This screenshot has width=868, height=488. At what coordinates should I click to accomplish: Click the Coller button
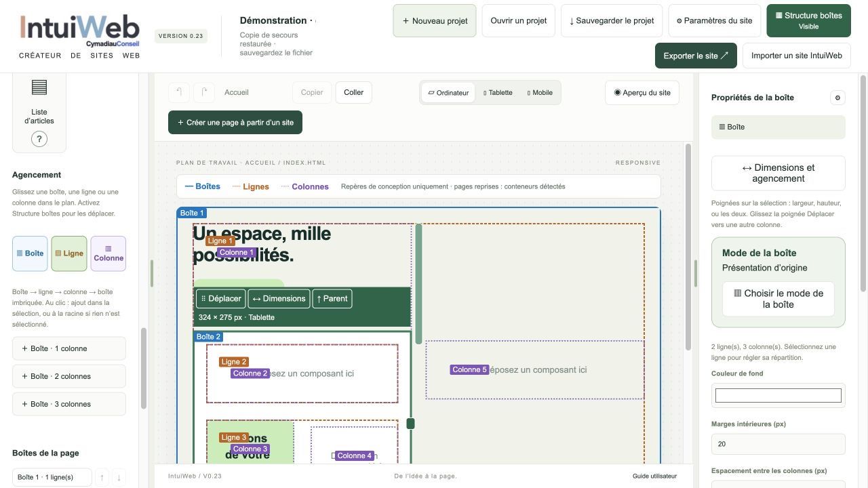pyautogui.click(x=354, y=92)
